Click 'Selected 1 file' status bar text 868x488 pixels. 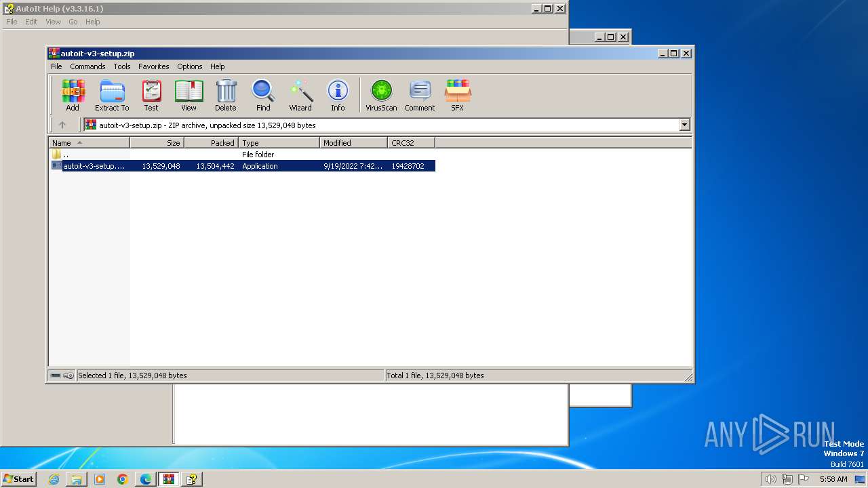(132, 375)
